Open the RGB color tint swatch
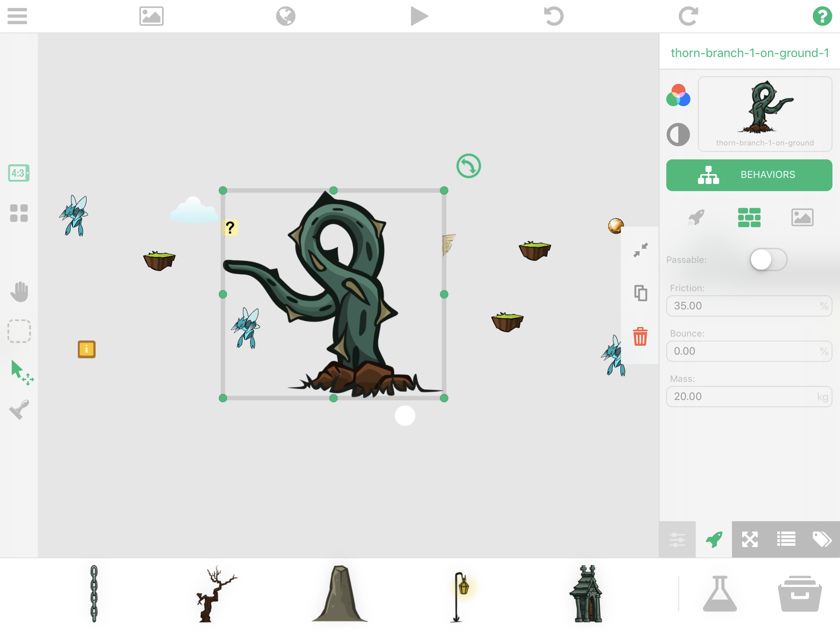840x630 pixels. click(678, 95)
